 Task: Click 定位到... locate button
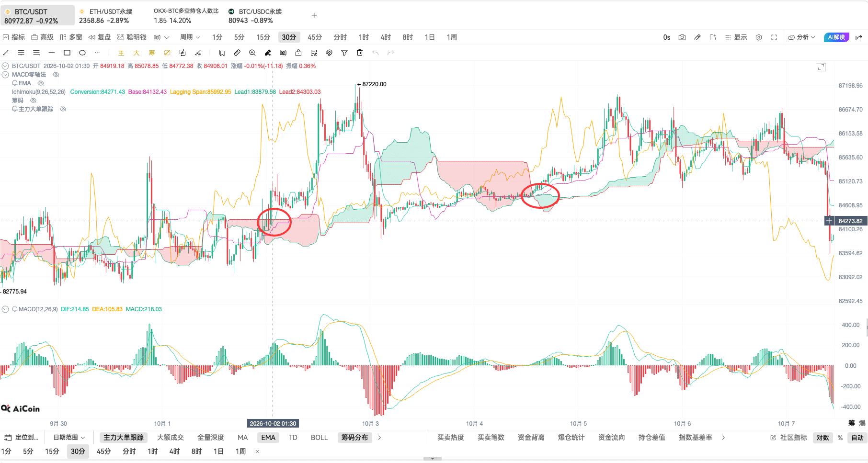[x=22, y=438]
